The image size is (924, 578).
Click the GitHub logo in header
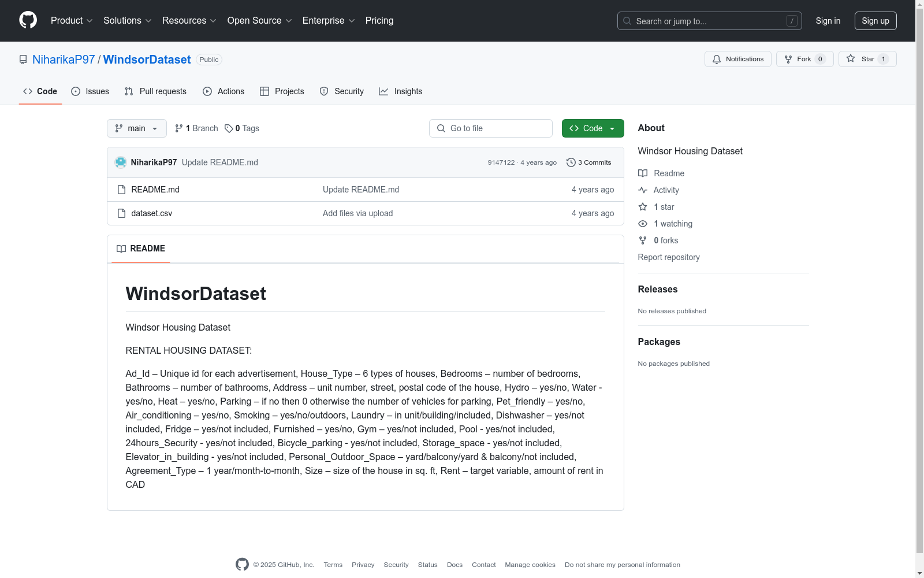pyautogui.click(x=28, y=20)
